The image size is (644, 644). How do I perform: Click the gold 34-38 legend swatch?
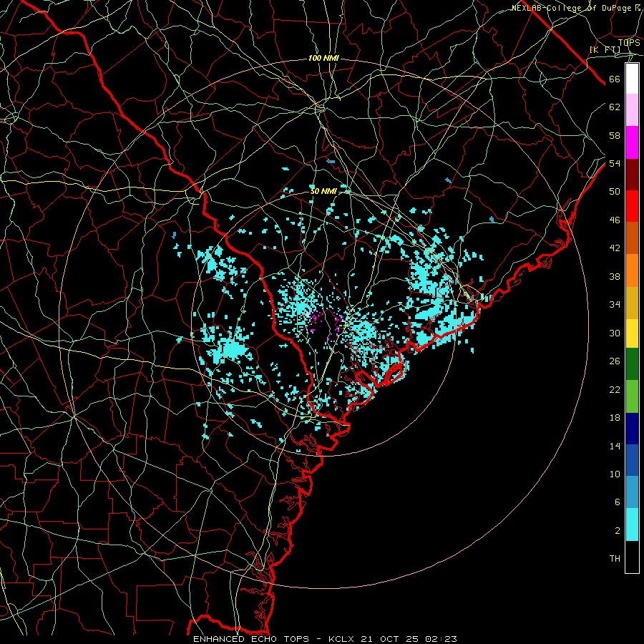tap(632, 303)
